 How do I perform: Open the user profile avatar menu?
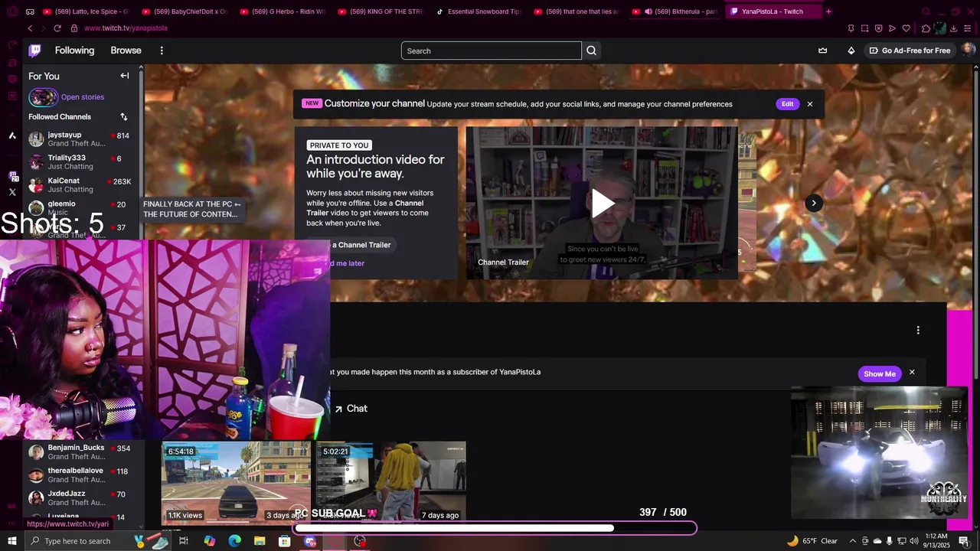968,51
